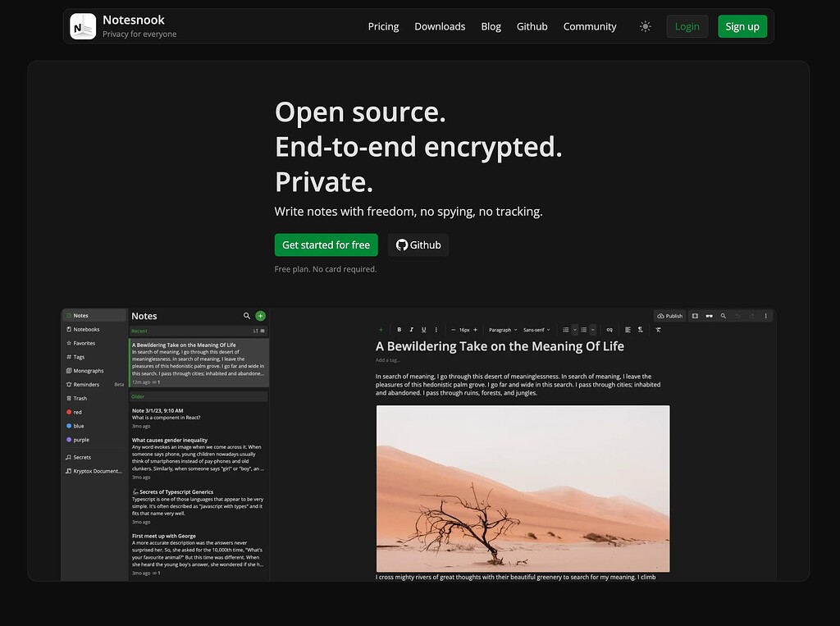840x626 pixels.
Task: Expand the Recent group sort options
Action: [x=259, y=331]
